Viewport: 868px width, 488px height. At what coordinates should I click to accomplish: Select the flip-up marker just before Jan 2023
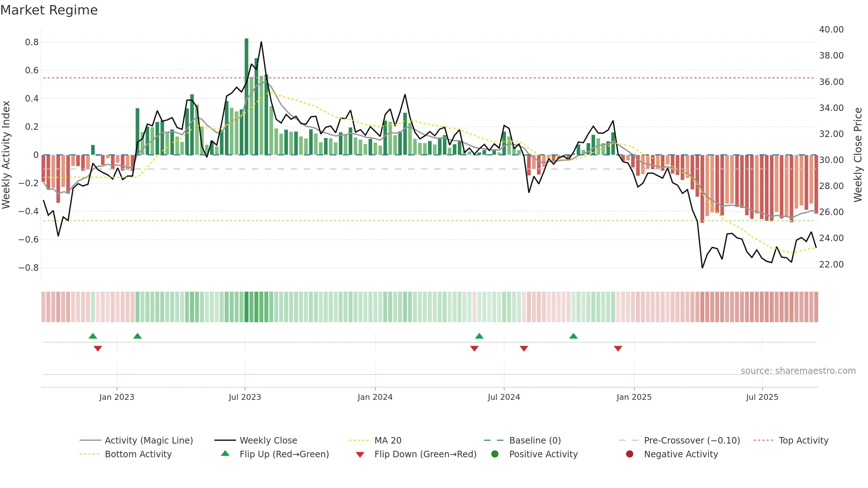[x=93, y=336]
